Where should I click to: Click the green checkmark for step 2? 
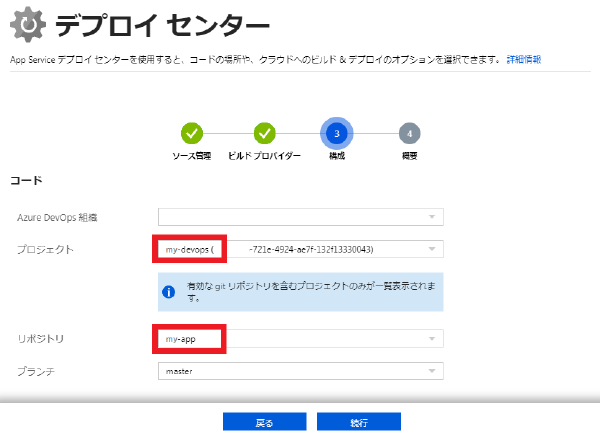click(264, 132)
